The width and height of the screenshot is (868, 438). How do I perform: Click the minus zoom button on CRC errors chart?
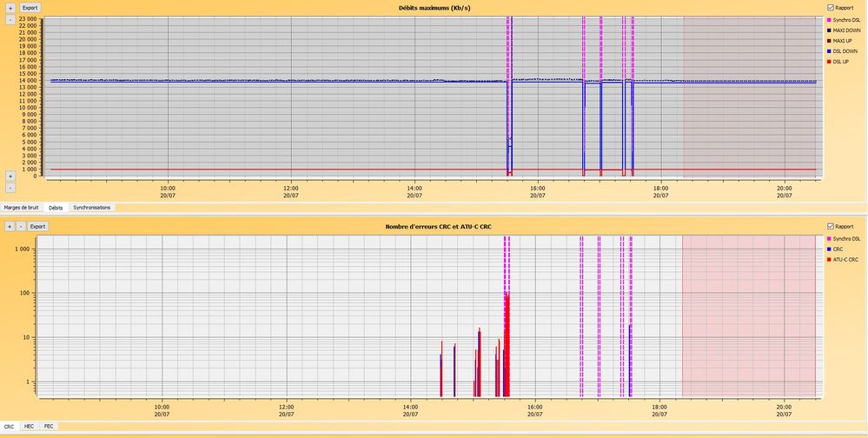(x=21, y=226)
